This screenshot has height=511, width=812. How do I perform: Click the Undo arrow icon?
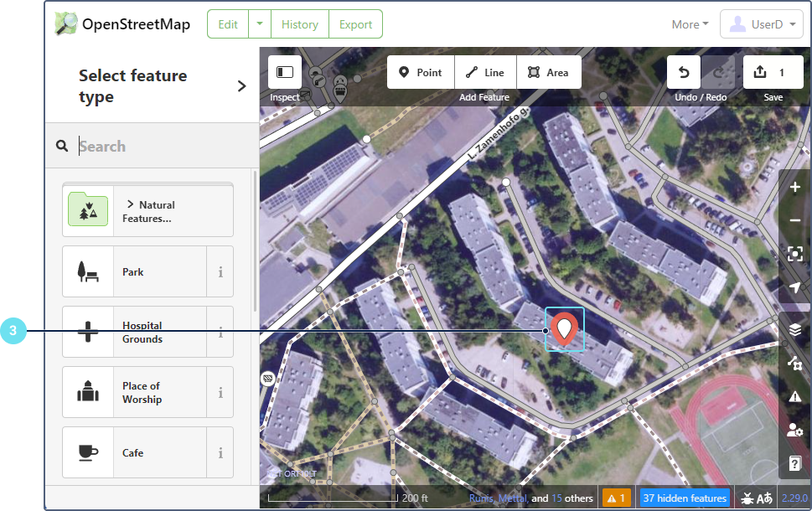click(x=684, y=73)
